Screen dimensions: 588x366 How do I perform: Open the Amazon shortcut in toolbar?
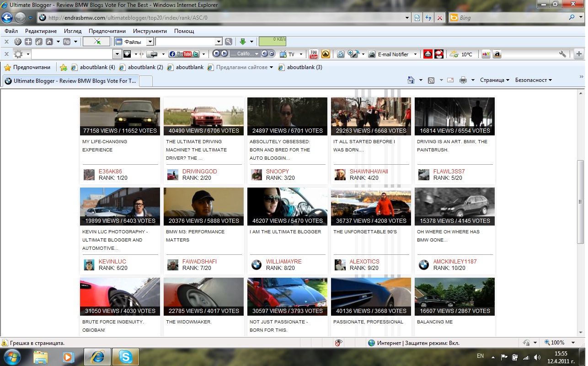pos(497,54)
